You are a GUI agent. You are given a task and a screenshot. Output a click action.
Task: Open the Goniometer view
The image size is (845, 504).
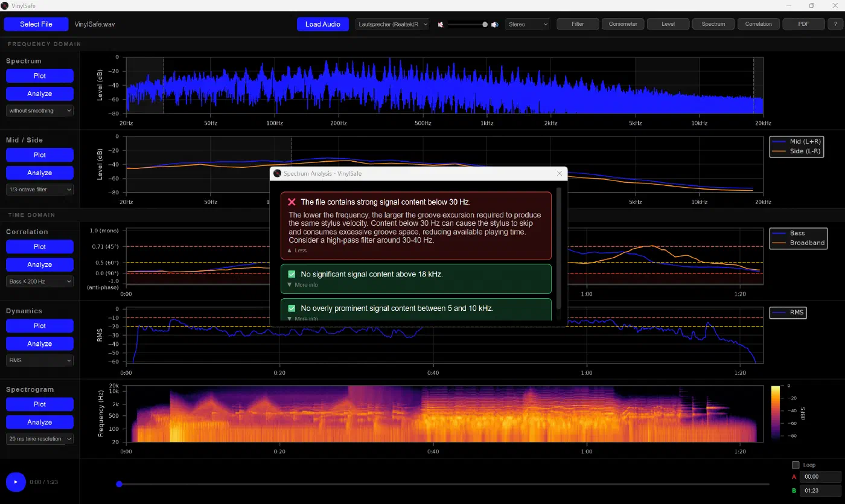pos(623,24)
